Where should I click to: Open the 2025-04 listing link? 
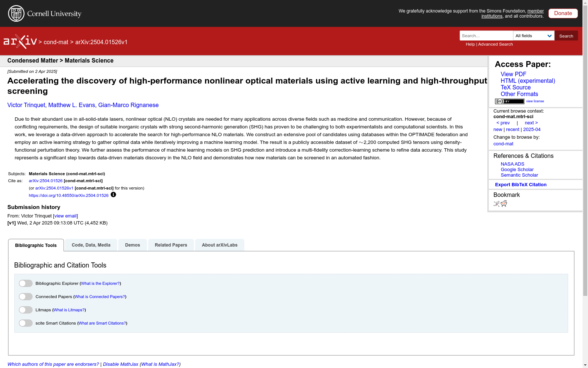pos(532,130)
